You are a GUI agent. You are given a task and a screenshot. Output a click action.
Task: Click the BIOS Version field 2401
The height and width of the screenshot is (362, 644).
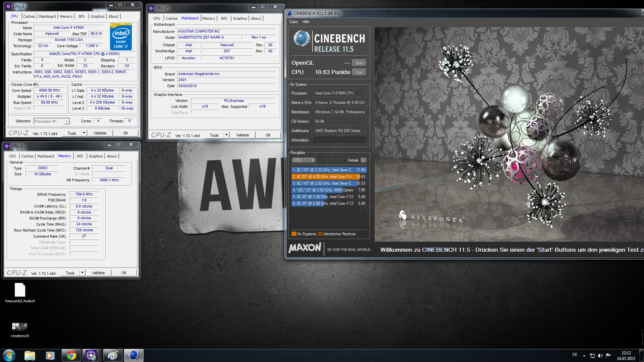point(226,80)
